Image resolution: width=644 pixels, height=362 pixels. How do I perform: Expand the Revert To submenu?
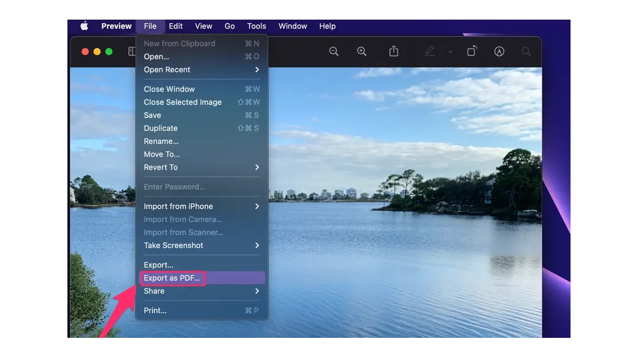click(201, 167)
